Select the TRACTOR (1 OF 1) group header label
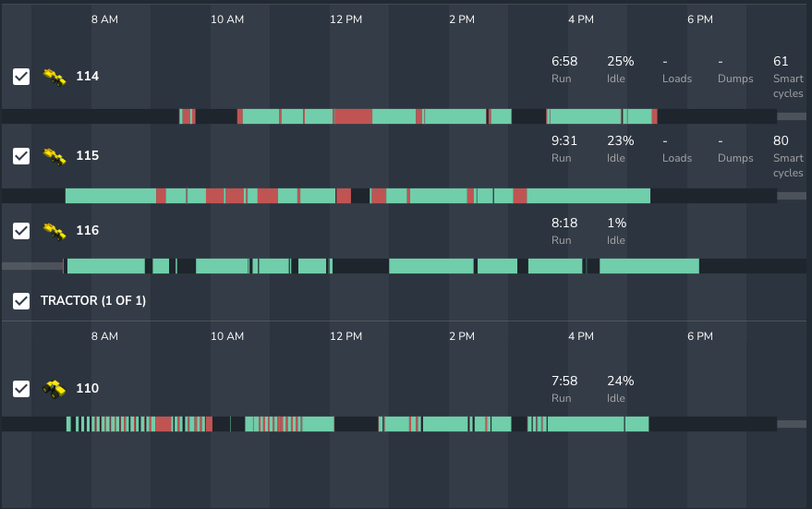 (x=93, y=301)
